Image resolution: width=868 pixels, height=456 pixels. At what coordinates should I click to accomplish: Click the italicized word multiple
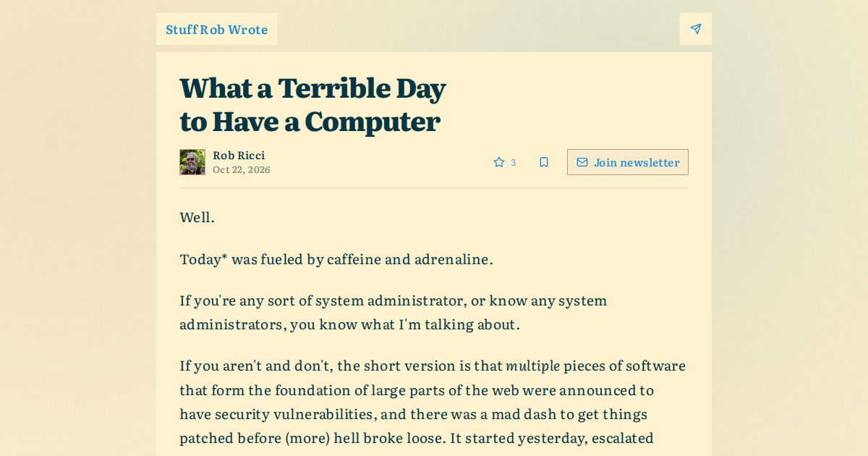pos(532,366)
